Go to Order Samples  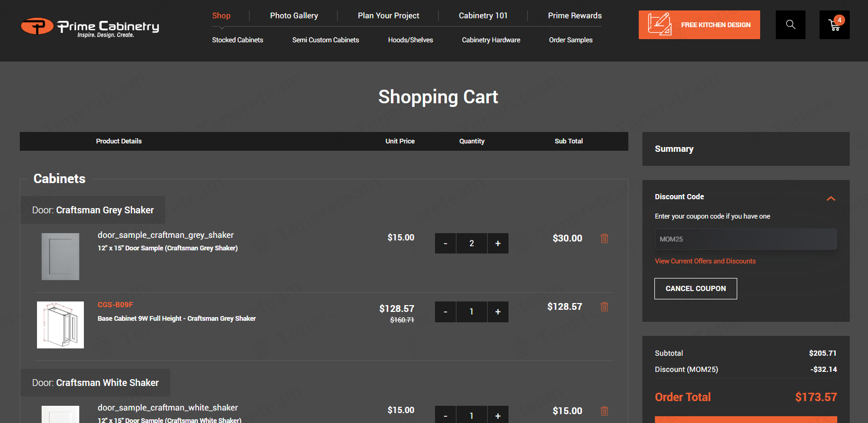[571, 40]
